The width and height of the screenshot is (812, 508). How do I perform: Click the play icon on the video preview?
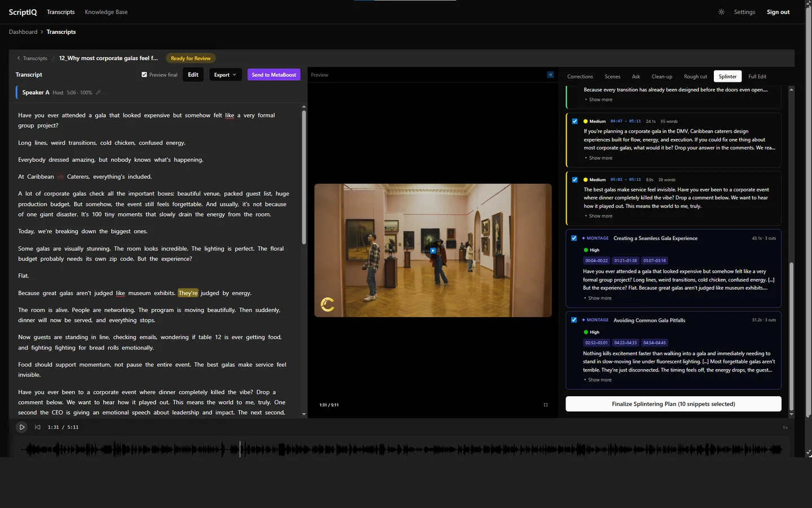[433, 251]
